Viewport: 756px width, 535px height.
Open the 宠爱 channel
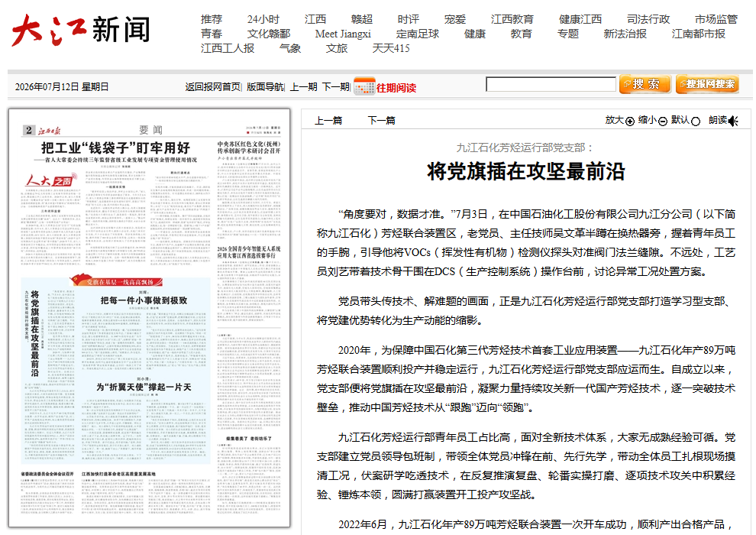[x=455, y=19]
